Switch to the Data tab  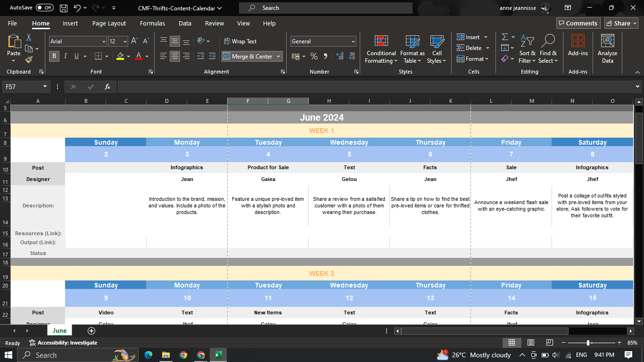coord(185,23)
